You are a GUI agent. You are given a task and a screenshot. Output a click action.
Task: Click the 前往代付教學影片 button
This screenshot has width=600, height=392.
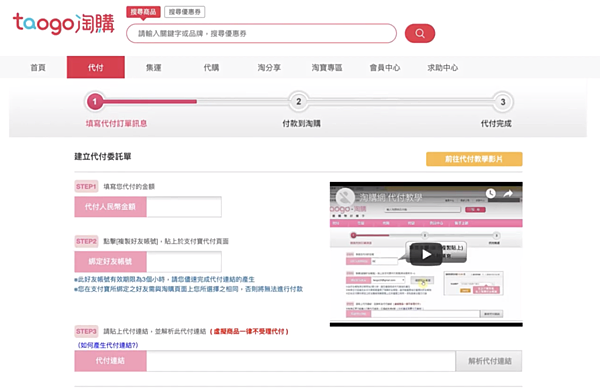[474, 159]
